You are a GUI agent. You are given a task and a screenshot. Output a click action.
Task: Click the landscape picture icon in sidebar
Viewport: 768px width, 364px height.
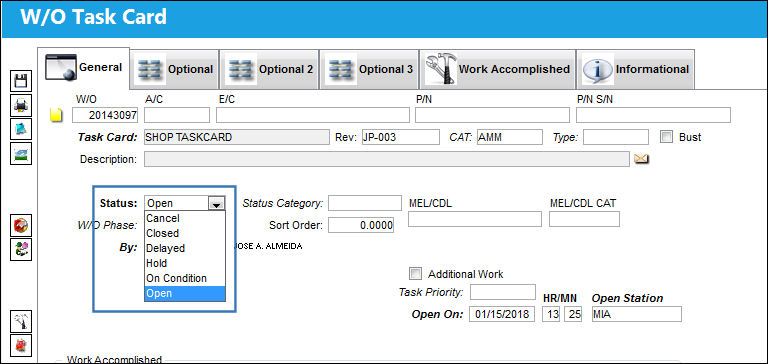pos(21,153)
